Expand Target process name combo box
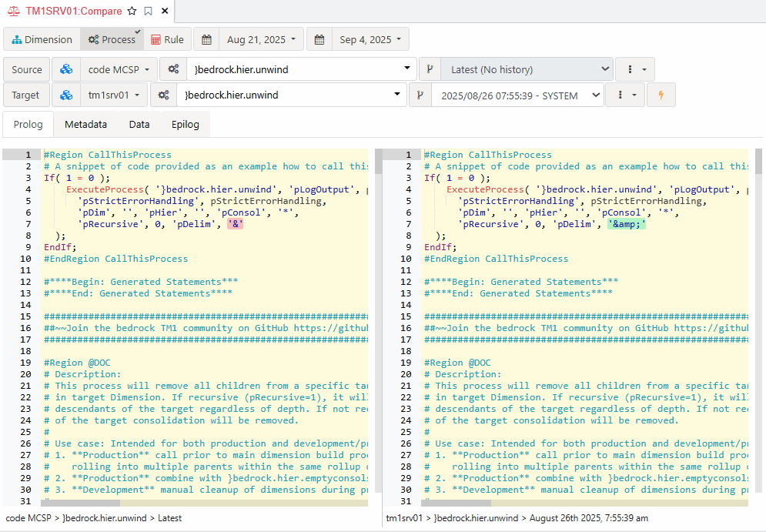766x532 pixels. (x=397, y=95)
